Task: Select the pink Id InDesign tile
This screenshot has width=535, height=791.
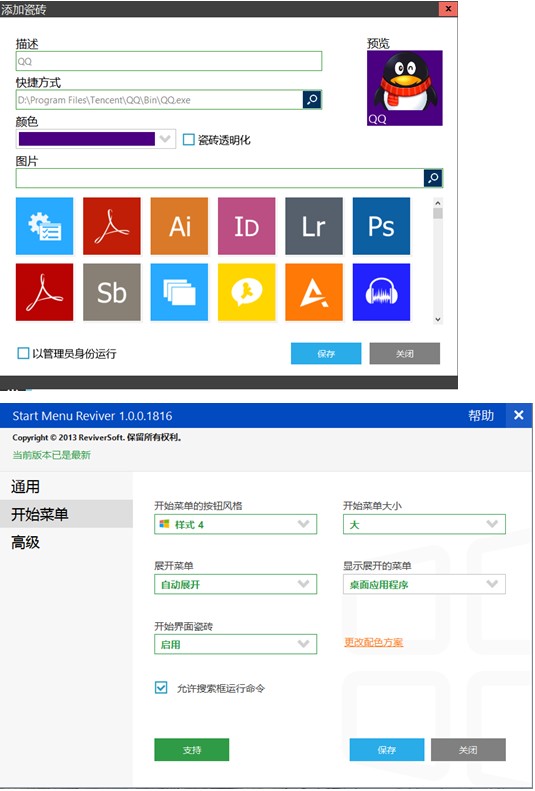Action: click(247, 226)
